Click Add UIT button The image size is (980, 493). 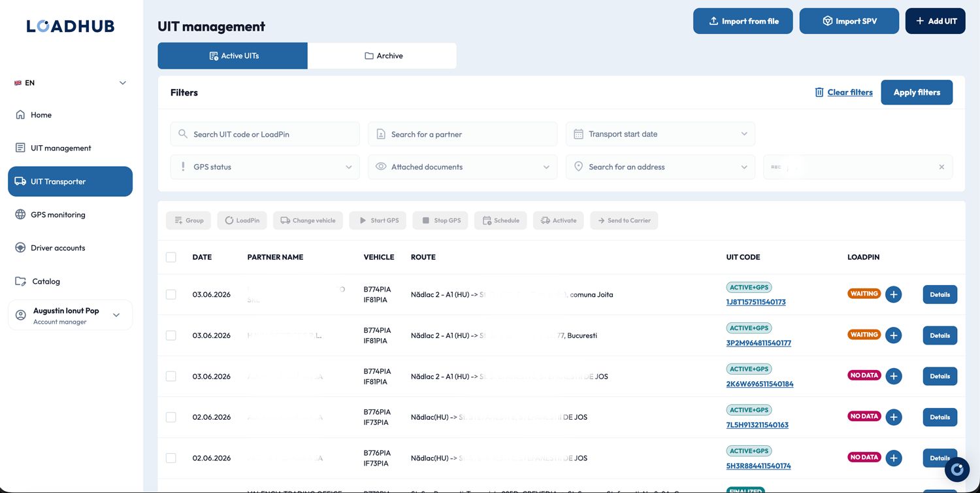pos(936,21)
